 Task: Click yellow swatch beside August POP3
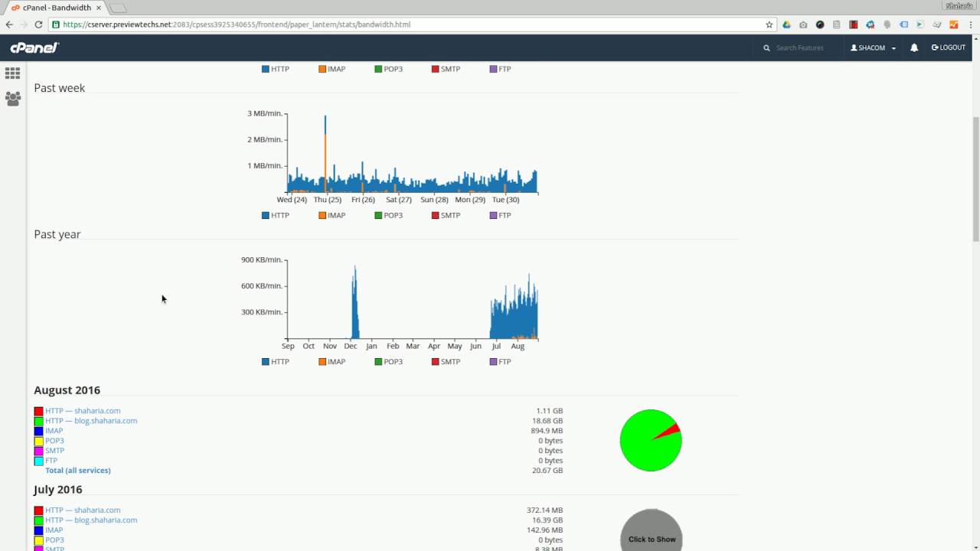click(x=38, y=442)
